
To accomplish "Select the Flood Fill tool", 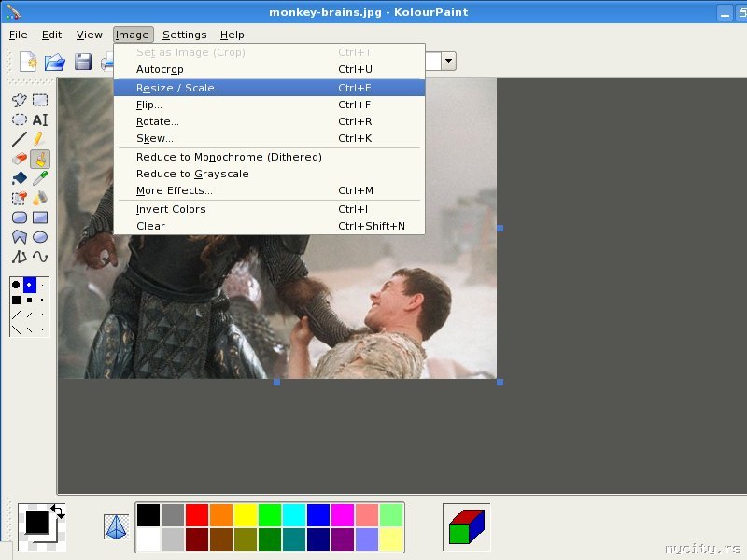I will tap(19, 178).
